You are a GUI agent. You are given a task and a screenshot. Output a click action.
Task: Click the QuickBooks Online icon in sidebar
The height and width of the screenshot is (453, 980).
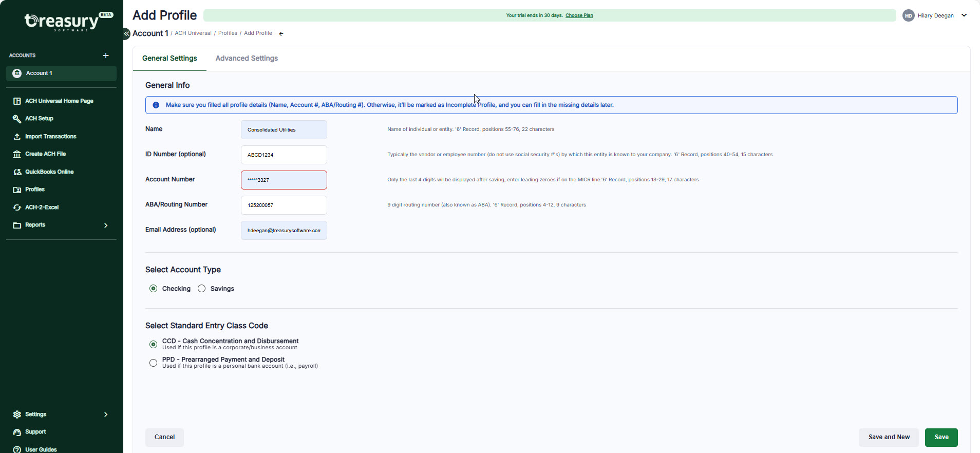point(17,172)
